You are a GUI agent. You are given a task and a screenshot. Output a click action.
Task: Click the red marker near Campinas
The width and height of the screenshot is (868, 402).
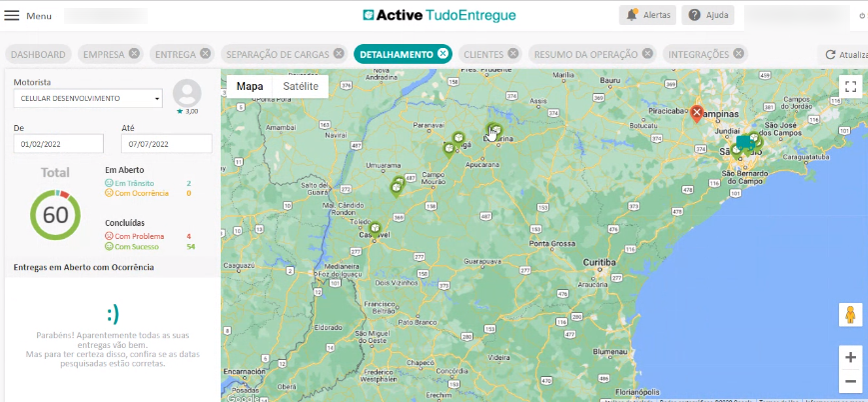[697, 113]
